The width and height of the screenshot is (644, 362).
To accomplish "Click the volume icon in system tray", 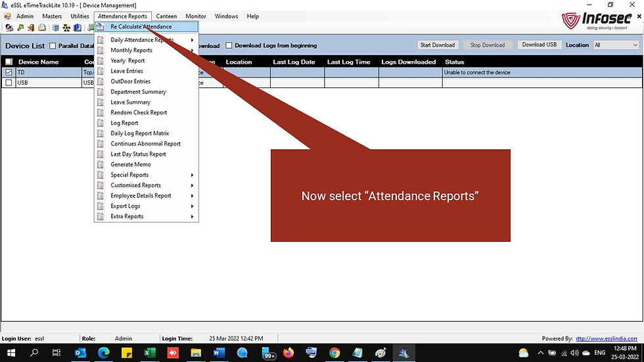I will click(x=574, y=353).
